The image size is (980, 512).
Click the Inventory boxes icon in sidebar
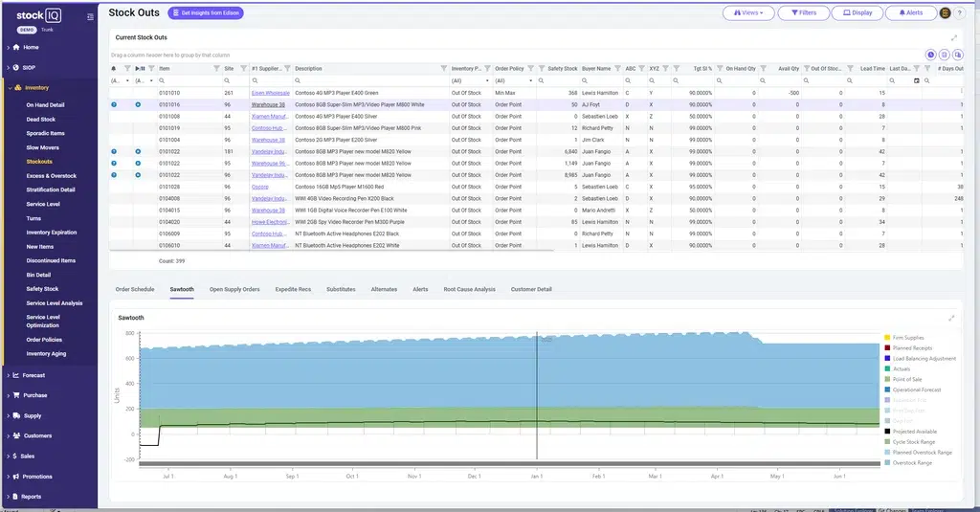tap(18, 87)
